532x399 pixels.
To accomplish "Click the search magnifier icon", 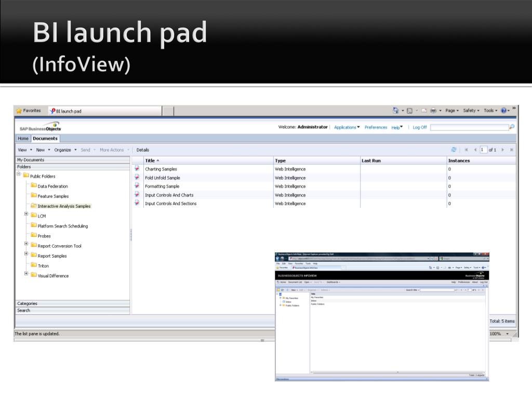I will click(512, 127).
